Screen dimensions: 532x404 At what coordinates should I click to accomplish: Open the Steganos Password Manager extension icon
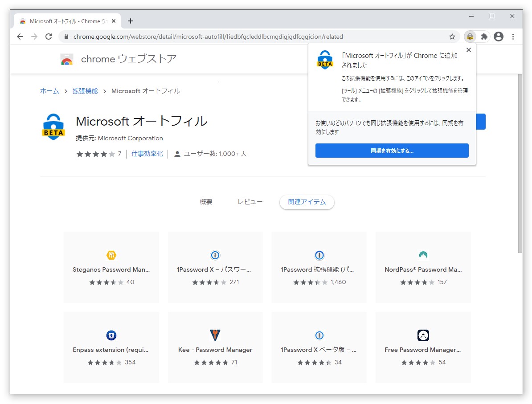[111, 255]
